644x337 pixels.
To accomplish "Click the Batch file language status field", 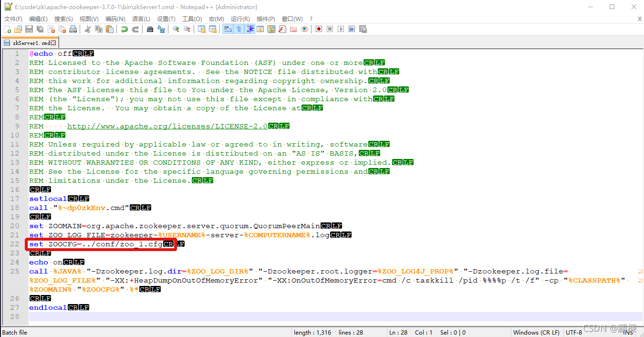I will coord(15,332).
